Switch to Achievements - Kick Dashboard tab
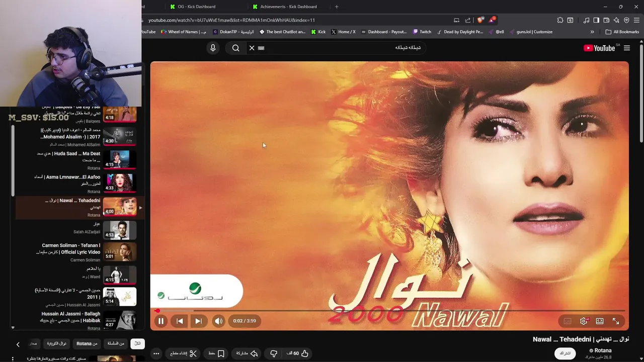The image size is (644, 362). click(288, 7)
